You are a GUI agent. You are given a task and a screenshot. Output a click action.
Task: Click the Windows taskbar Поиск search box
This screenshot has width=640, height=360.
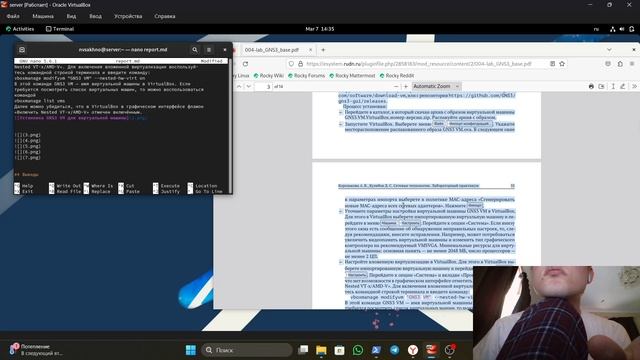247,350
